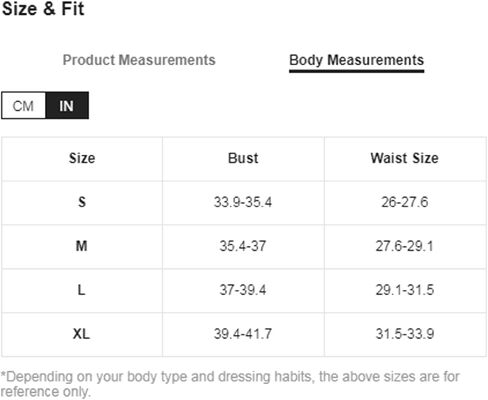This screenshot has height=400, width=488.
Task: Click the Size & Fit heading
Action: [43, 9]
